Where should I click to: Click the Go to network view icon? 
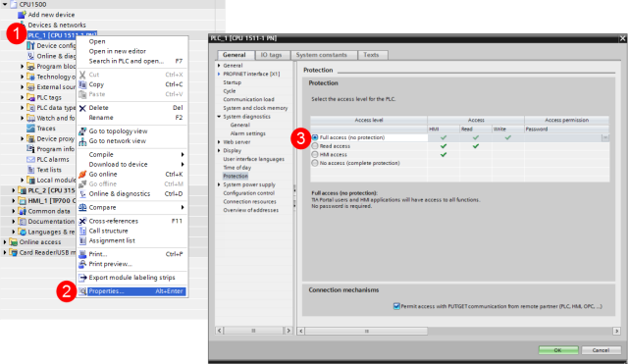[82, 141]
